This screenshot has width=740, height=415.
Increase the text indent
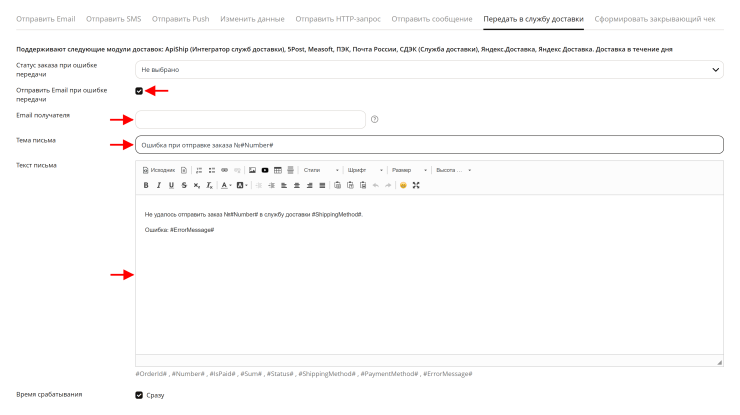tap(271, 185)
